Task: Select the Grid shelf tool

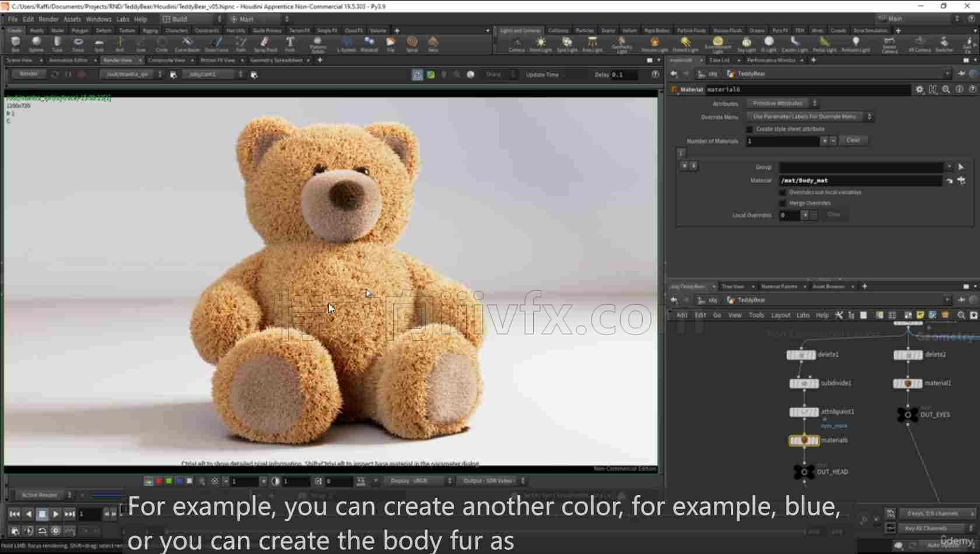Action: 99,44
